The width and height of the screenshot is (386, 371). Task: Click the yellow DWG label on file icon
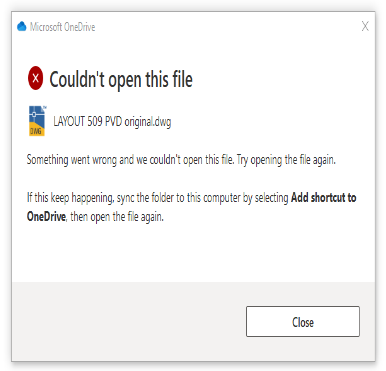point(36,131)
